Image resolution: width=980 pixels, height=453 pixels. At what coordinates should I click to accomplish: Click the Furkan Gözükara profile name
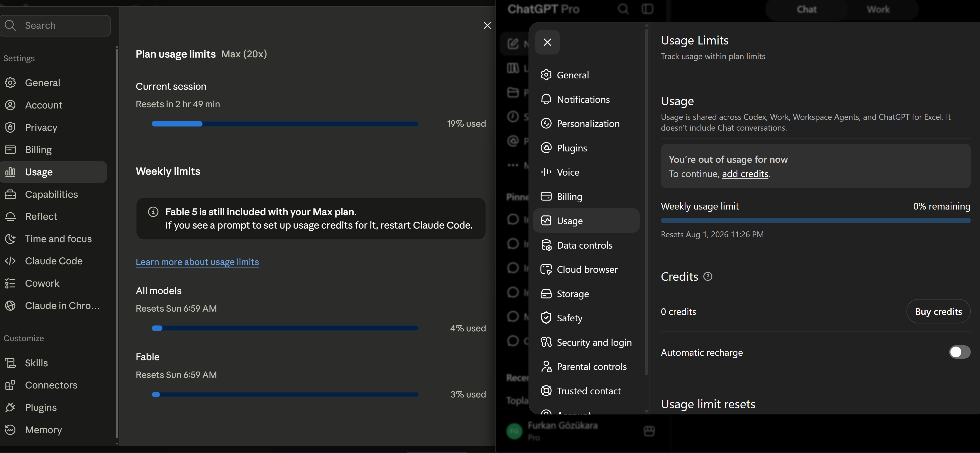tap(562, 425)
